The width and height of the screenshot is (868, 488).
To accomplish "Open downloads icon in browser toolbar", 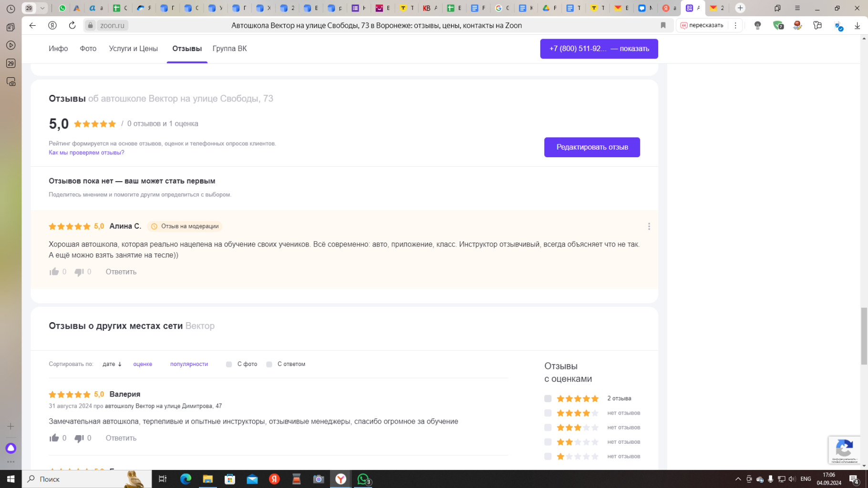I will 857,26.
